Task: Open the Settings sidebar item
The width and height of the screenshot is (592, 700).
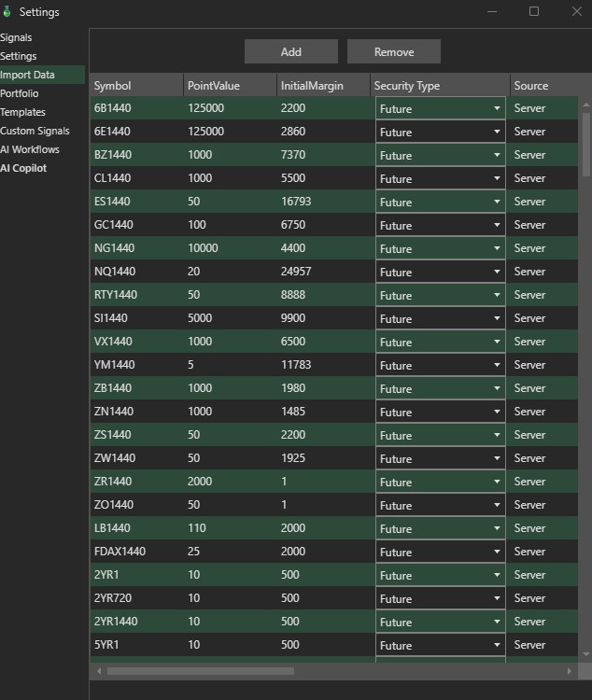Action: pos(19,56)
